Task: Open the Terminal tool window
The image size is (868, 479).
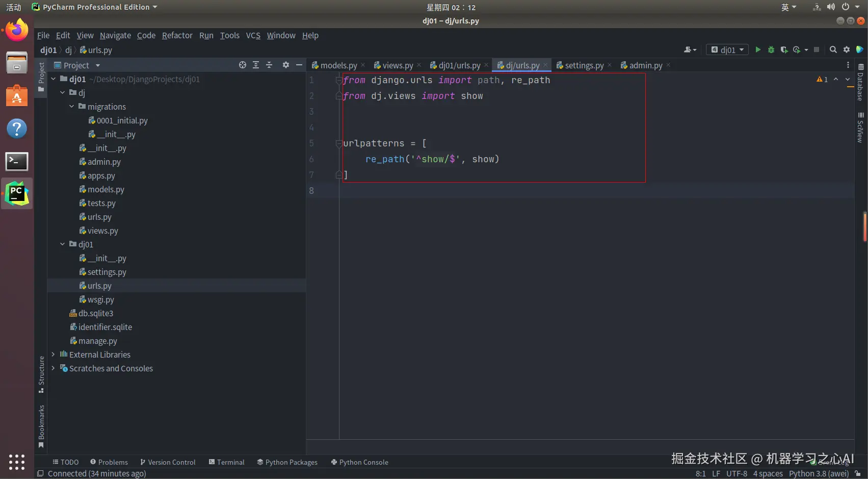Action: tap(226, 462)
